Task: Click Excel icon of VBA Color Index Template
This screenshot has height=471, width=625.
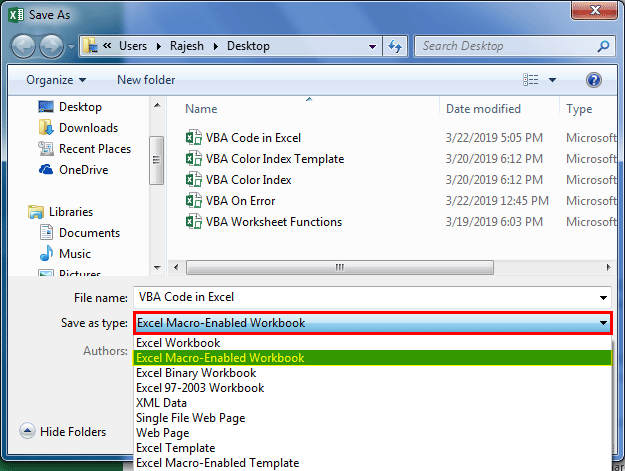Action: (x=194, y=159)
